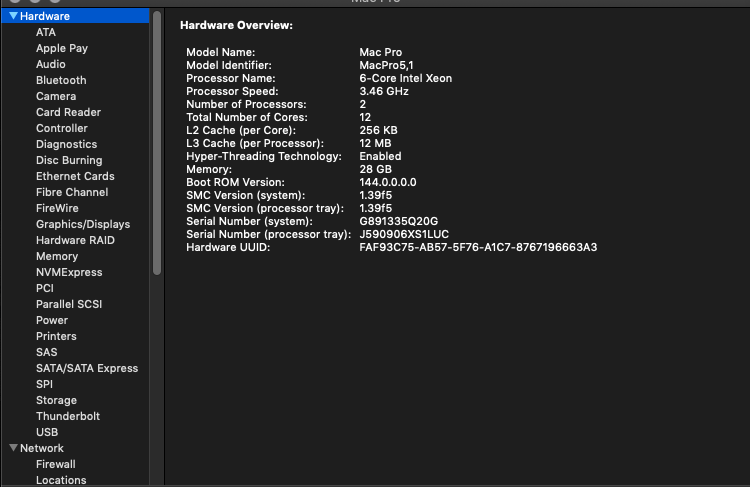Collapse the Hardware section triangle
750x487 pixels.
click(13, 16)
